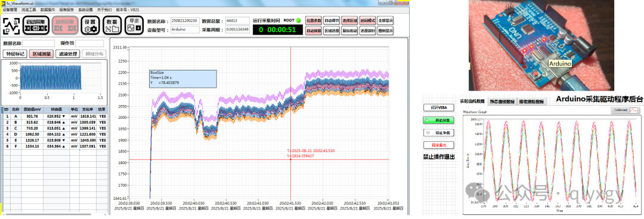Switch to the 接收原始数据 tab
The height and width of the screenshot is (219, 644).
(531, 101)
